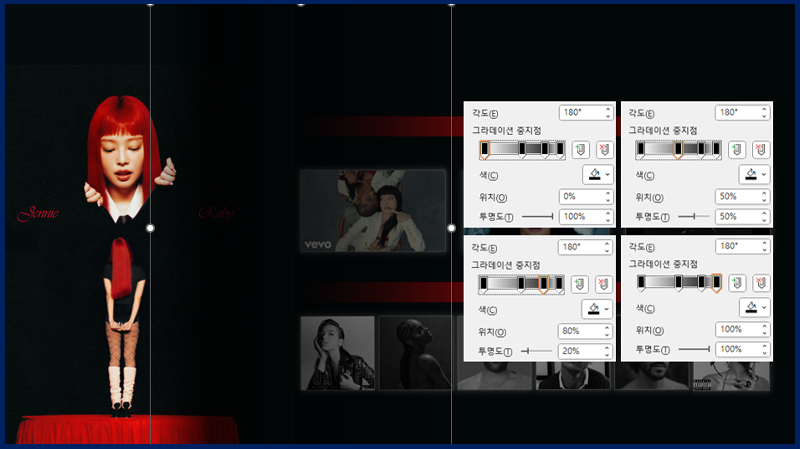Click the angle field in the 80% position panel
800x449 pixels.
(x=584, y=247)
